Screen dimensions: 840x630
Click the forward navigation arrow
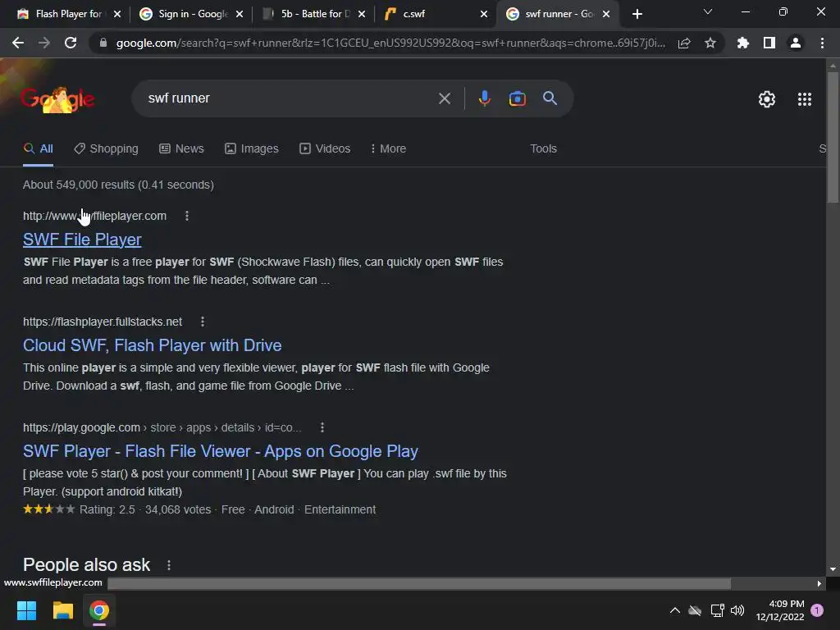(44, 43)
